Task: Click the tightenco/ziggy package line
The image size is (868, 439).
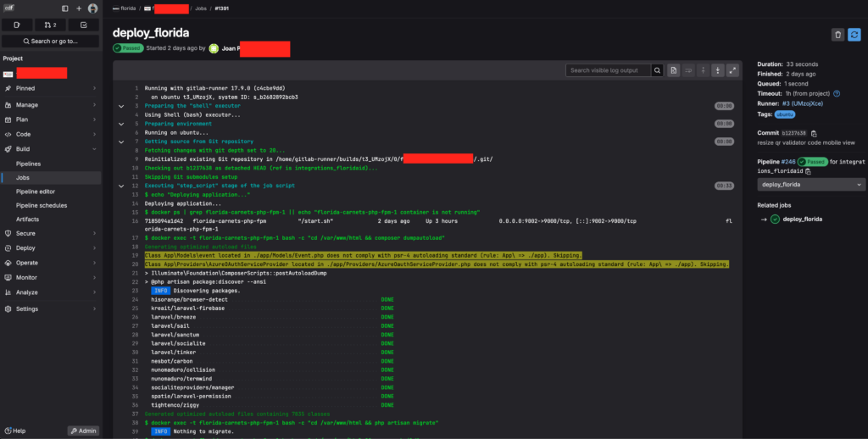Action: click(x=175, y=405)
